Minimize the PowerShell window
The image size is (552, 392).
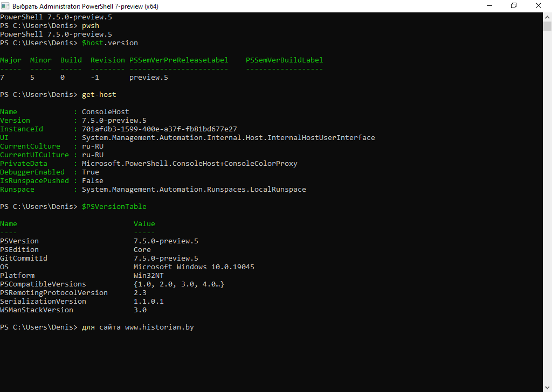pos(488,6)
